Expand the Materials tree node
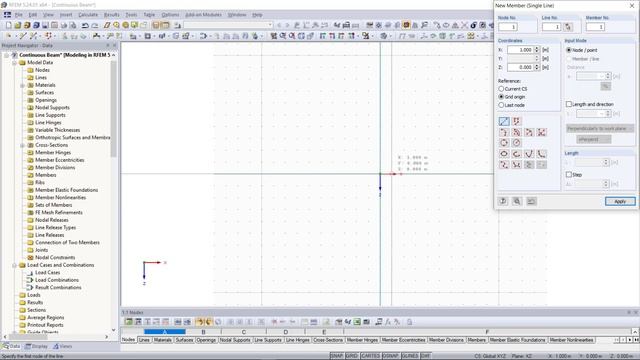 pos(22,85)
